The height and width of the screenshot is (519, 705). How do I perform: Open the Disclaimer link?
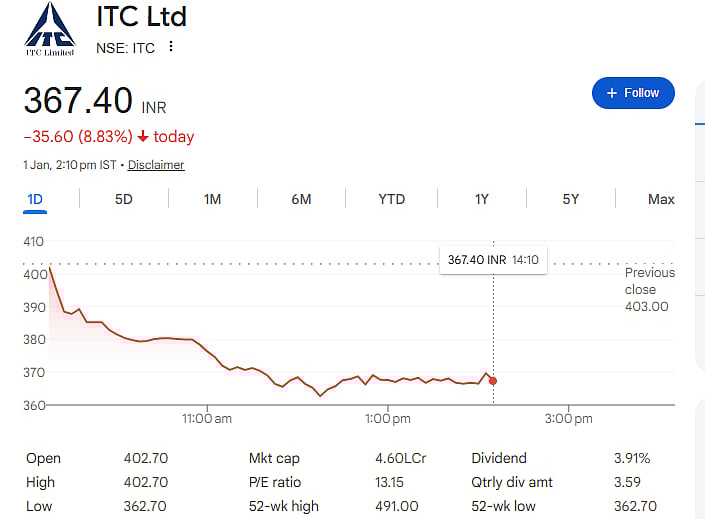(x=156, y=165)
